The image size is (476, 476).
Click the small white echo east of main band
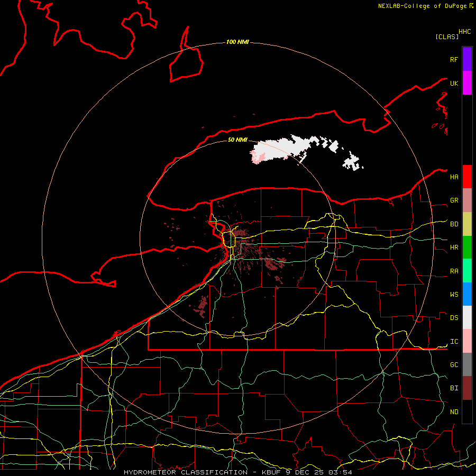352,161
